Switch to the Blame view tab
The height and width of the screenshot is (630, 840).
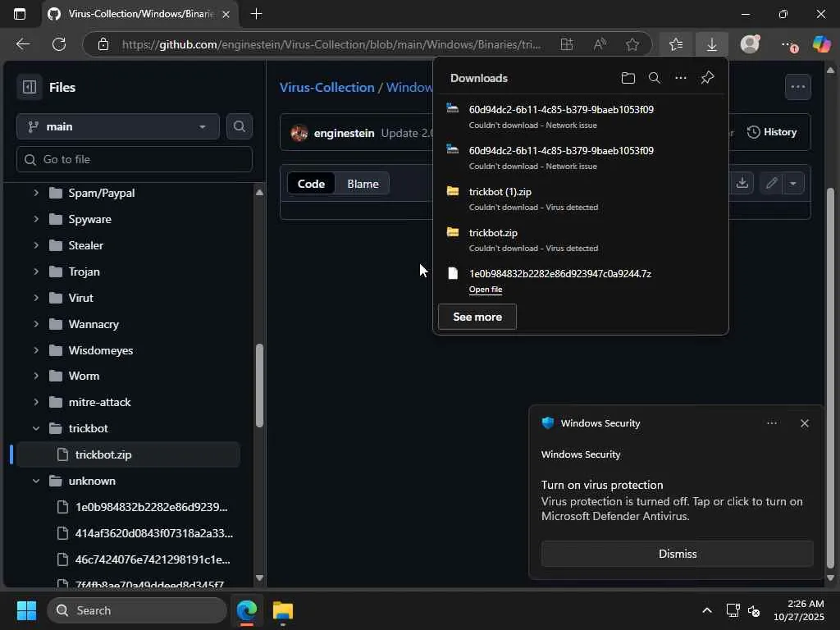tap(363, 184)
